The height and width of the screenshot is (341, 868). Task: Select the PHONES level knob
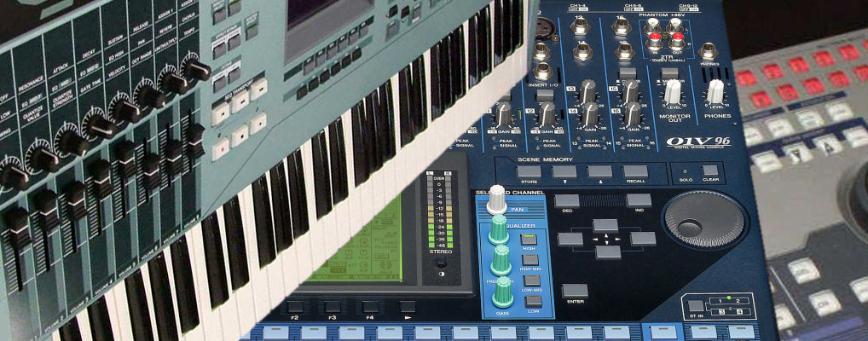pyautogui.click(x=715, y=90)
